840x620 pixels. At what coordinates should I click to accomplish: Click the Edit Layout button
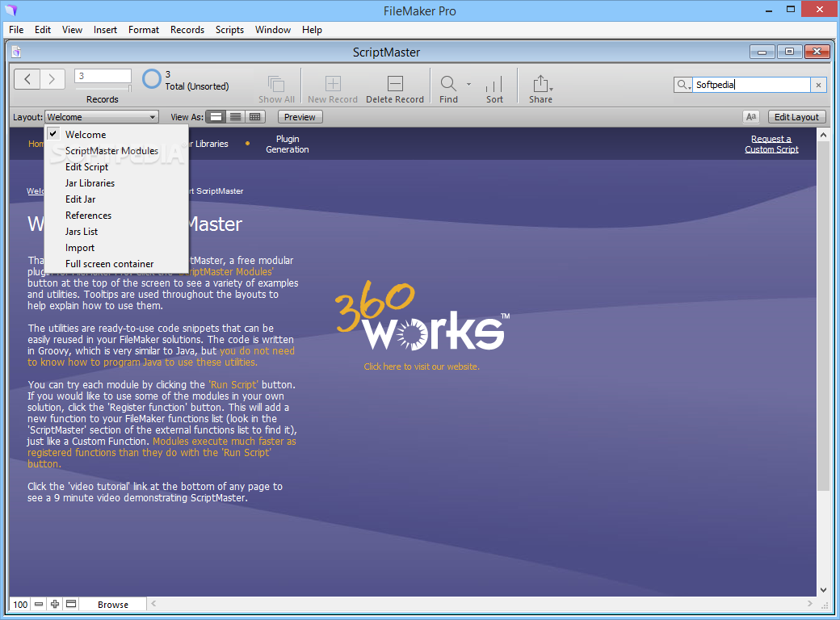click(x=796, y=117)
